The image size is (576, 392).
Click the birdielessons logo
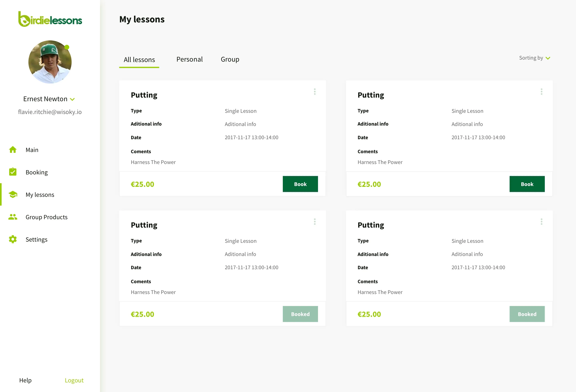(50, 19)
